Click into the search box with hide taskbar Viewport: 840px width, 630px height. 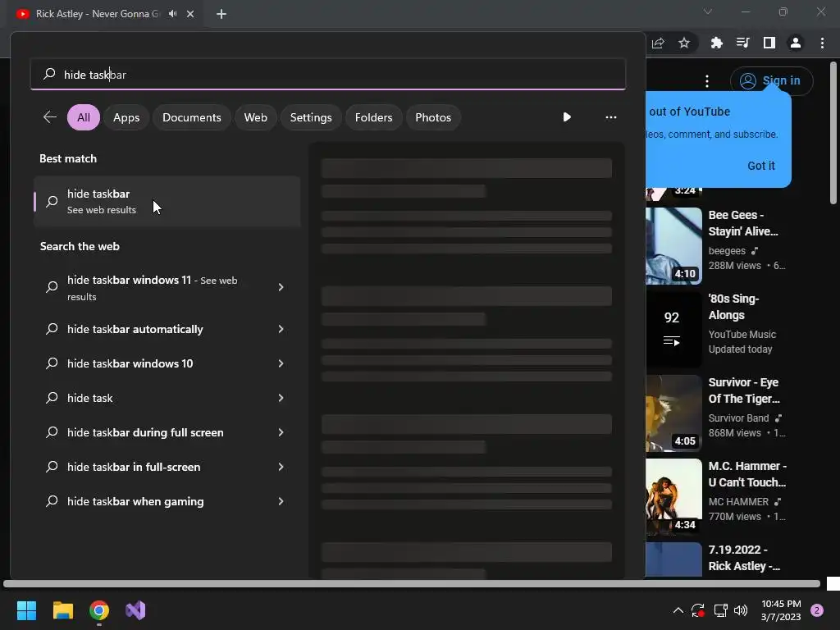coord(328,75)
